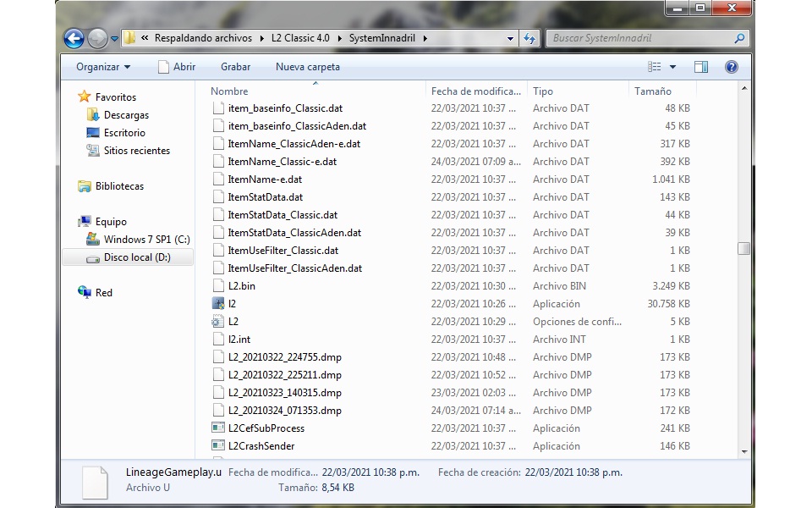The image size is (812, 508).
Task: Click the Buscar SystemInnadril search field
Action: [639, 38]
